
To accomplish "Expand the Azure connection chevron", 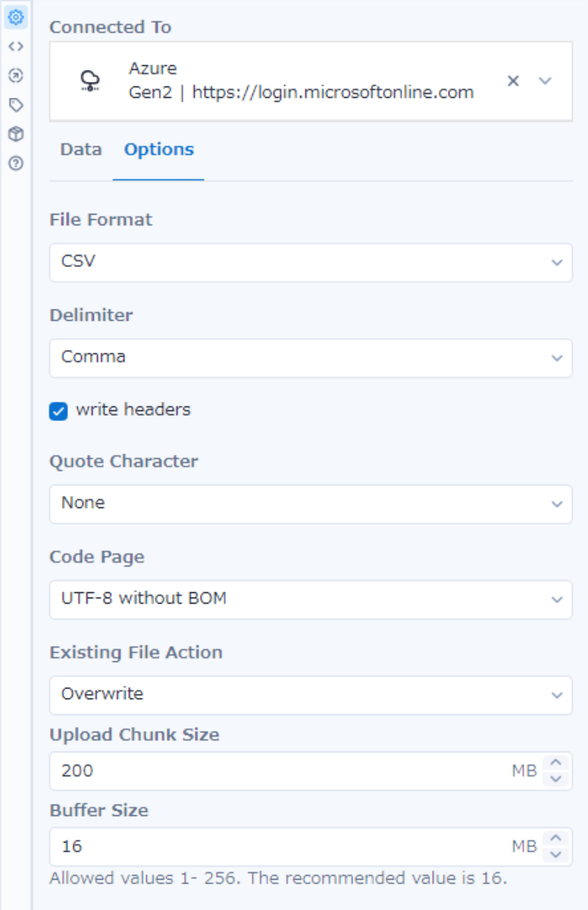I will 543,81.
